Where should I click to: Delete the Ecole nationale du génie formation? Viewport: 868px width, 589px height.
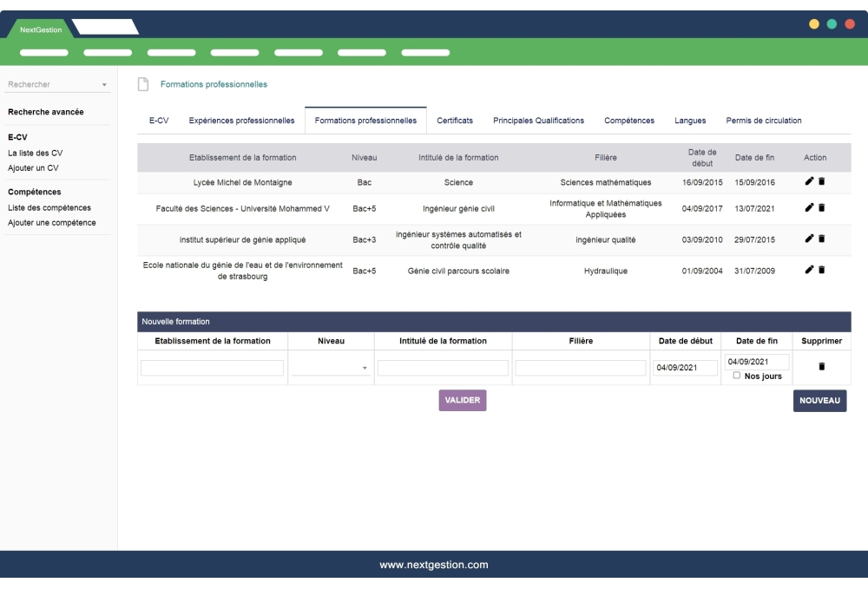[822, 270]
